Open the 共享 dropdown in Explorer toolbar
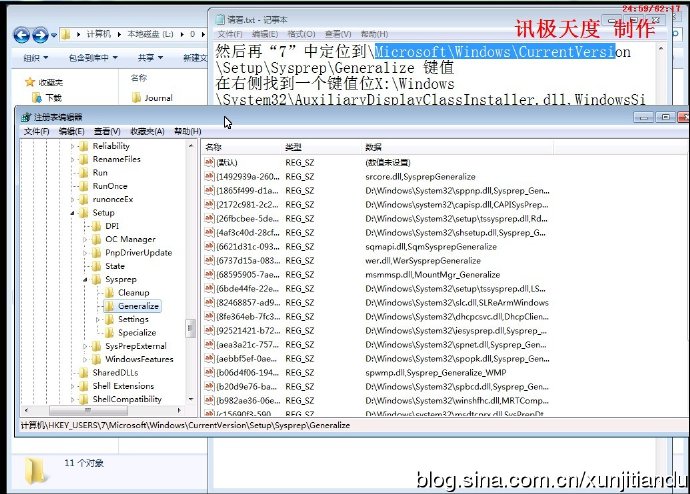The image size is (690, 494). [x=150, y=58]
